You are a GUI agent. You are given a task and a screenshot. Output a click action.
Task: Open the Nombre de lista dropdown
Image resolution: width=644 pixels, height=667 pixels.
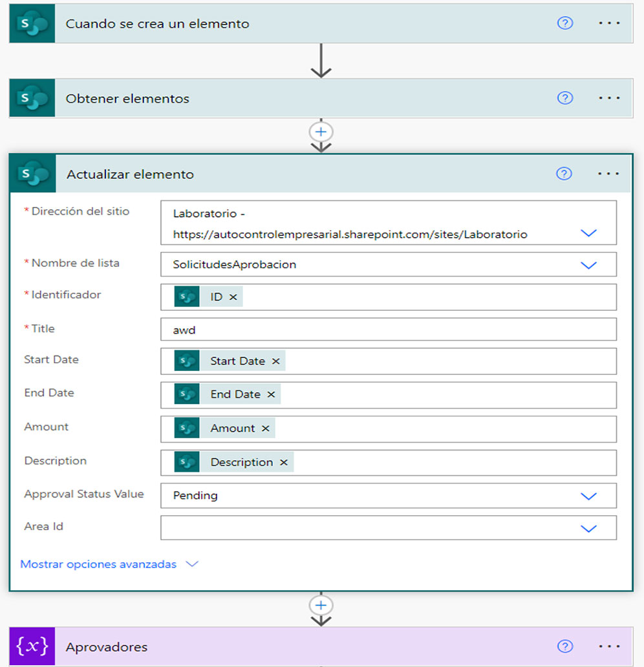588,265
